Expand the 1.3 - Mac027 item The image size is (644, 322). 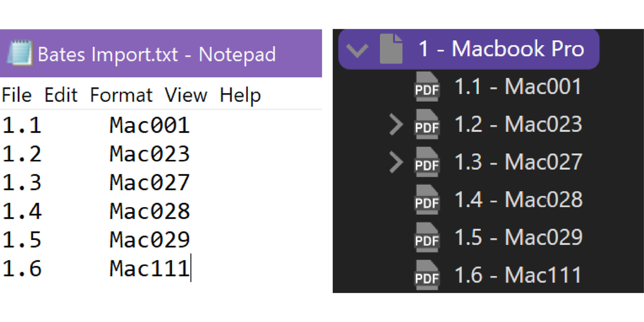(x=396, y=162)
